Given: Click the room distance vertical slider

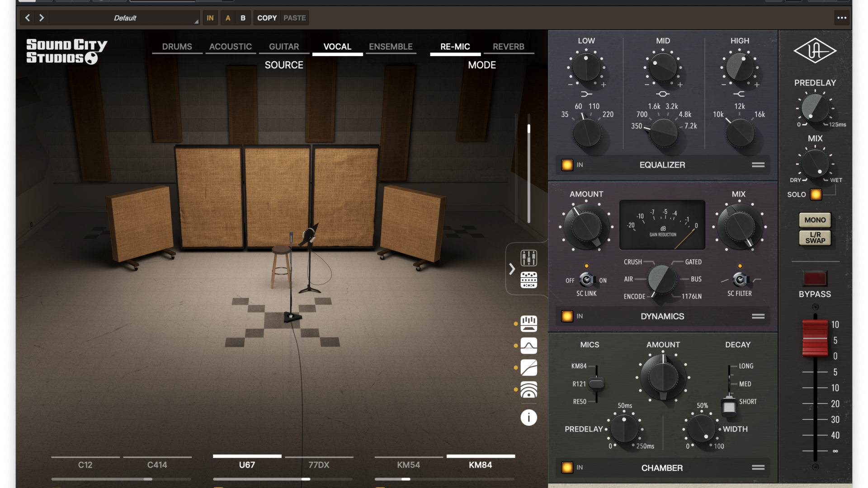Looking at the screenshot, I should point(528,168).
